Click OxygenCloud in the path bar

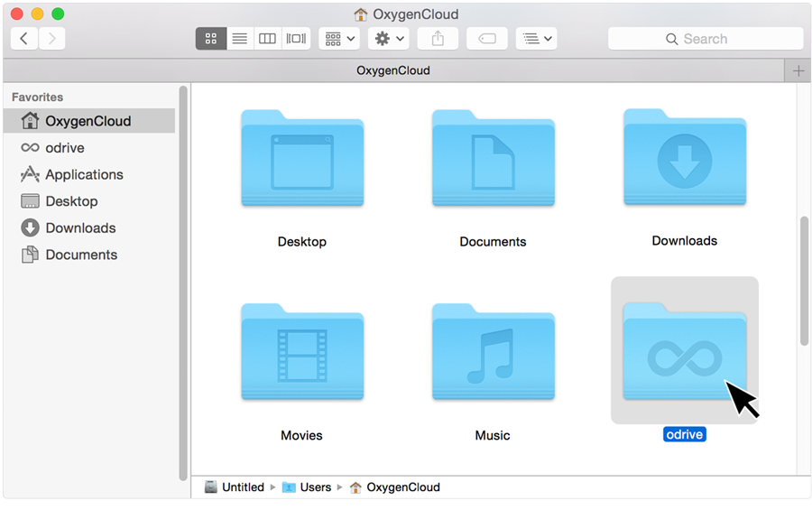(395, 487)
